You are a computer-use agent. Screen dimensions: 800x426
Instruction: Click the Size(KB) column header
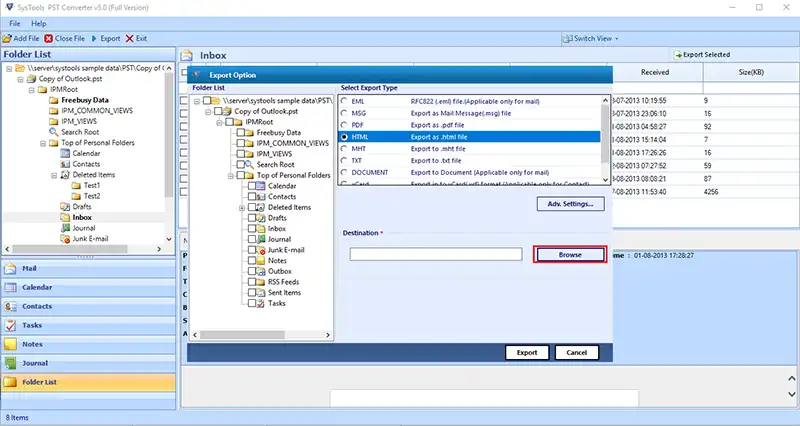click(x=751, y=72)
